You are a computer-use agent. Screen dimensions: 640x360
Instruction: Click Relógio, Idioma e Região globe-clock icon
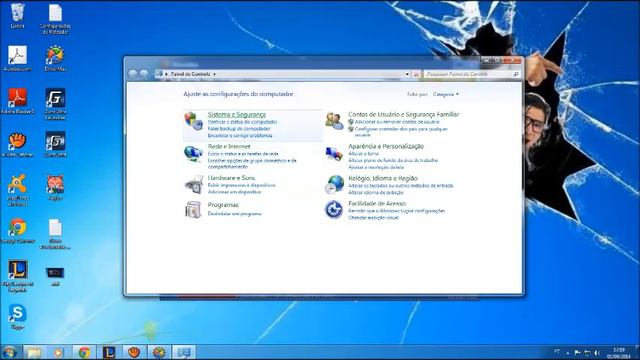335,184
